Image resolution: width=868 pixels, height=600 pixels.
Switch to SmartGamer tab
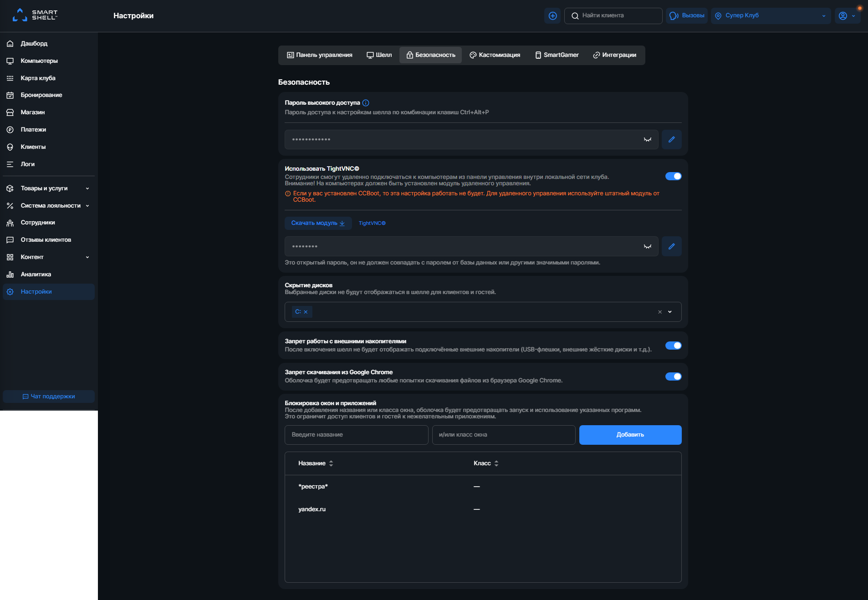[557, 55]
